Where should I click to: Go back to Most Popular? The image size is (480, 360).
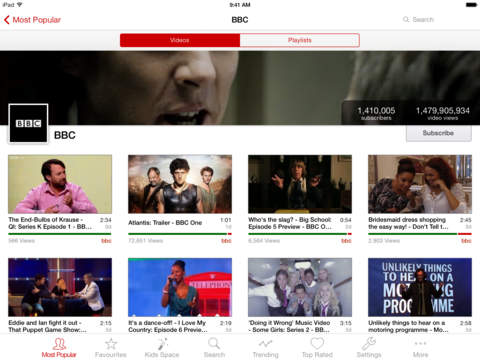coord(32,20)
